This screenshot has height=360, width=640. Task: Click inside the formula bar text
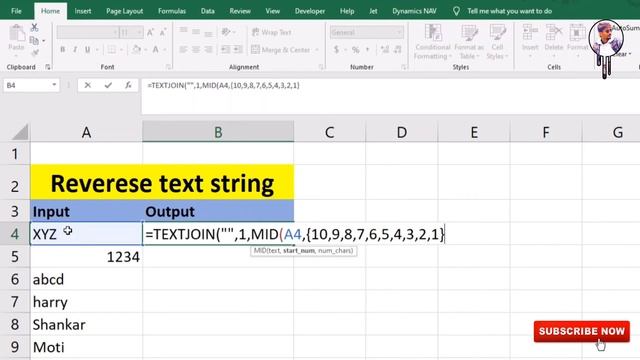(223, 85)
